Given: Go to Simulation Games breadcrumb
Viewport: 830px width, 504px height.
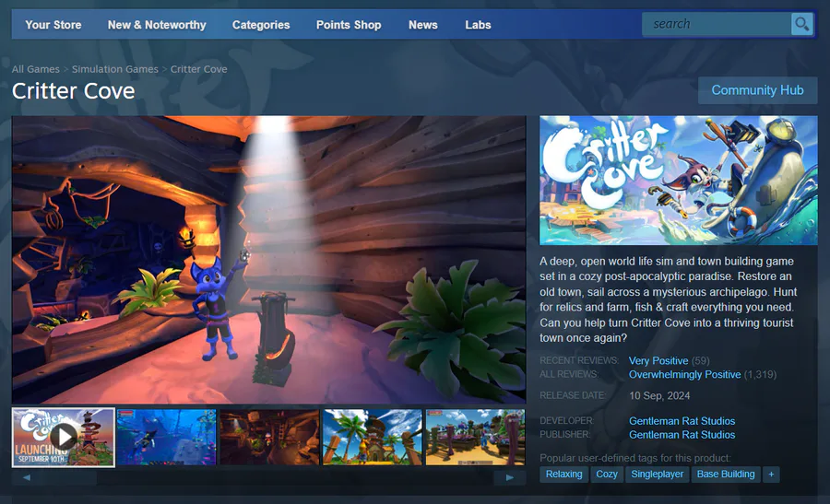Looking at the screenshot, I should pos(115,69).
